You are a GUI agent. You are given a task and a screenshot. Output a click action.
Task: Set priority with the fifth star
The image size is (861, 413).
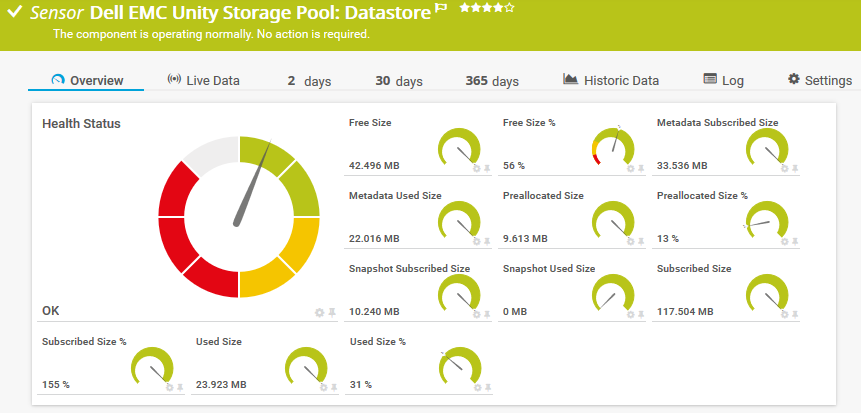pos(510,9)
